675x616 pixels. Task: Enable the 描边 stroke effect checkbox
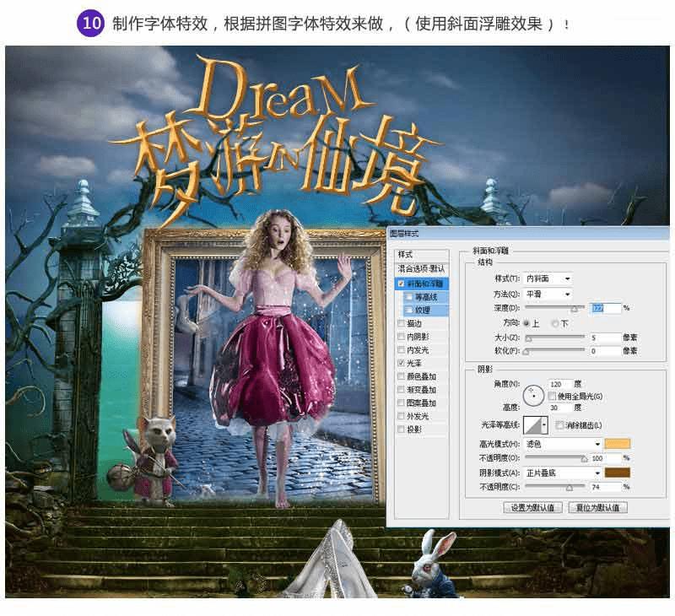(402, 323)
